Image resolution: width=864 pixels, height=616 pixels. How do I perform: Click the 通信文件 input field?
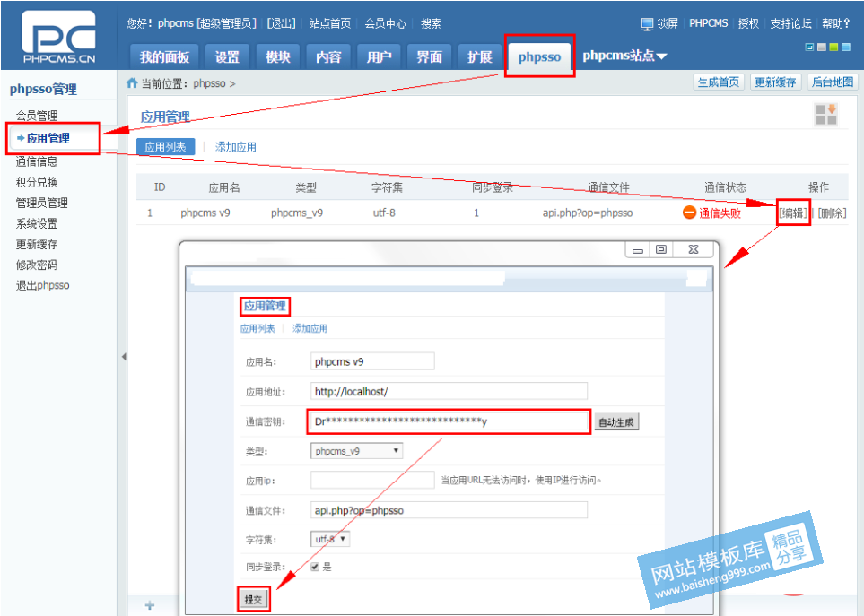pyautogui.click(x=449, y=510)
